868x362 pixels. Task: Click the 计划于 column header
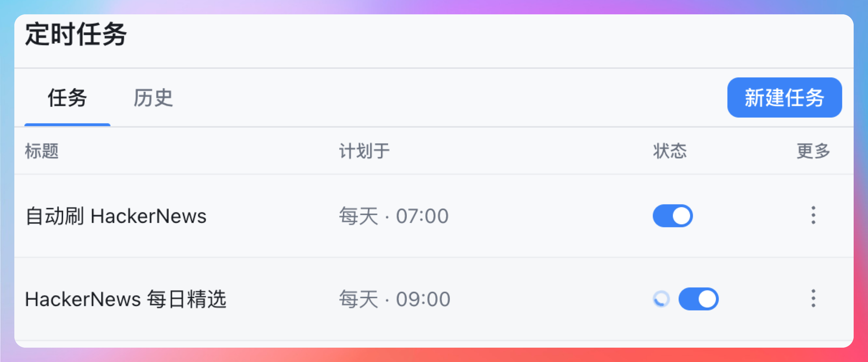(x=364, y=151)
